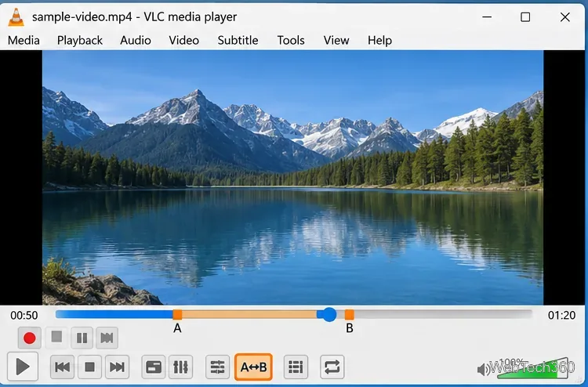Viewport: 588px width, 387px height.
Task: Click loop marker A on the timeline
Action: 177,314
